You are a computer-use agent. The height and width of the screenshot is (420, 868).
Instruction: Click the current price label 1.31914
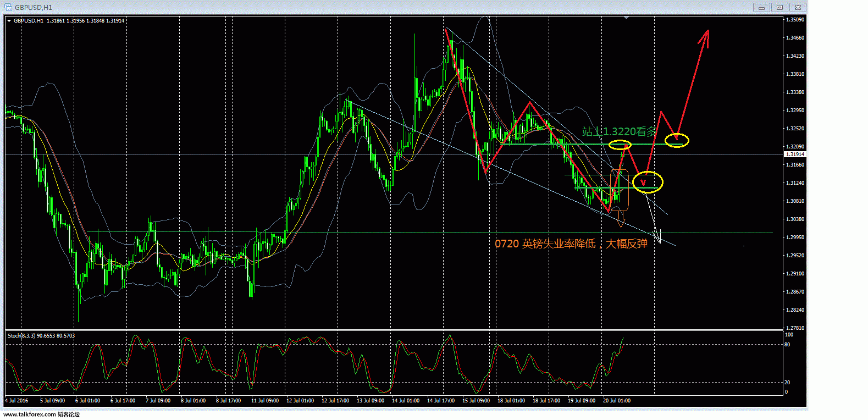coord(794,154)
